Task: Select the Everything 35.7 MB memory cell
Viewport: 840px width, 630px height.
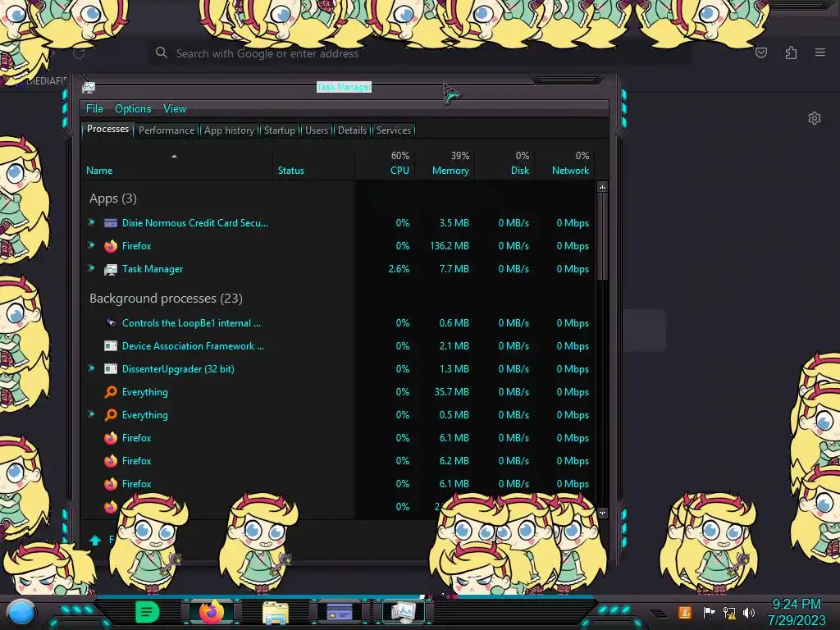Action: tap(451, 392)
